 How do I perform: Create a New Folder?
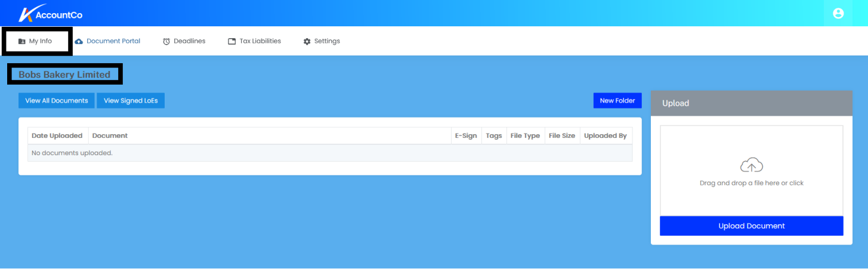[617, 101]
